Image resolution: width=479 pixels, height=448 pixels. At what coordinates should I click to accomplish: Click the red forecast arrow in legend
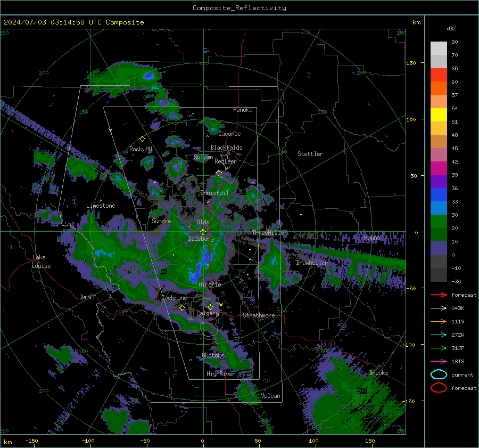click(439, 295)
